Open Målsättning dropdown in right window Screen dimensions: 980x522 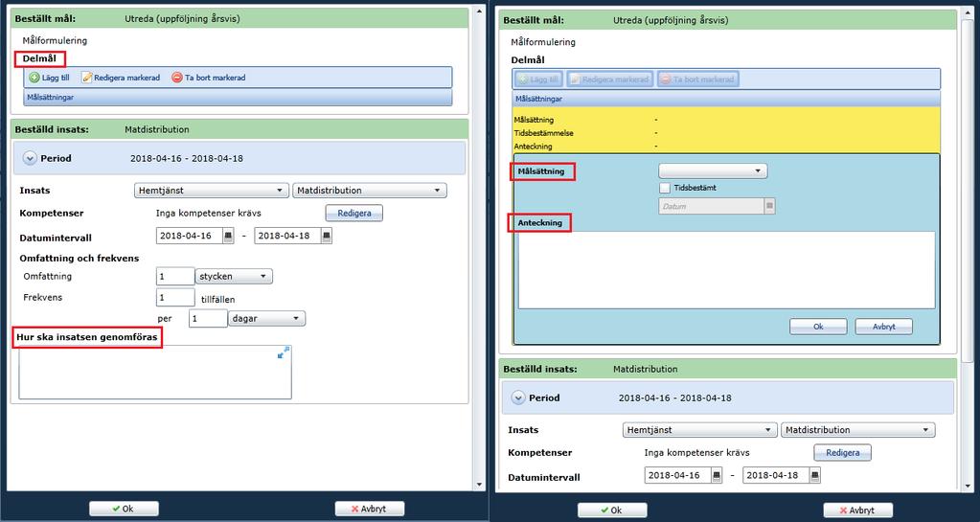[713, 170]
